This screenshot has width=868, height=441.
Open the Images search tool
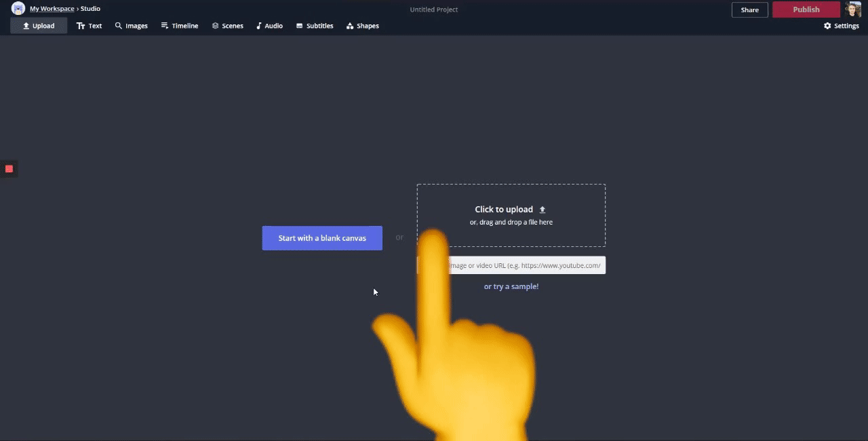[131, 26]
